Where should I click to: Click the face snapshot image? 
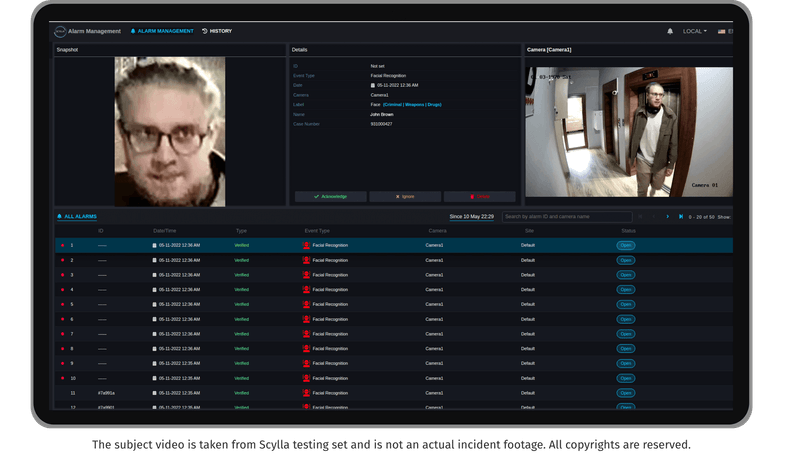click(170, 132)
